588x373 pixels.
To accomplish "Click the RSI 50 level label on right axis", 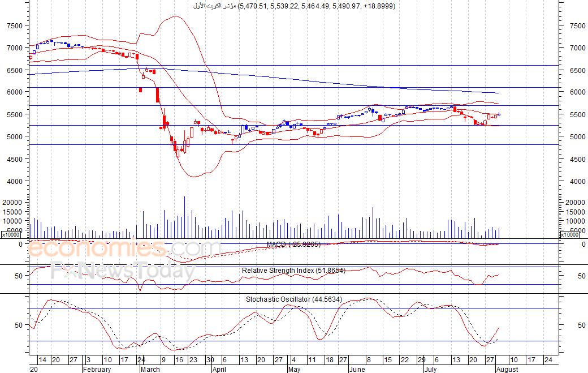I will click(581, 276).
